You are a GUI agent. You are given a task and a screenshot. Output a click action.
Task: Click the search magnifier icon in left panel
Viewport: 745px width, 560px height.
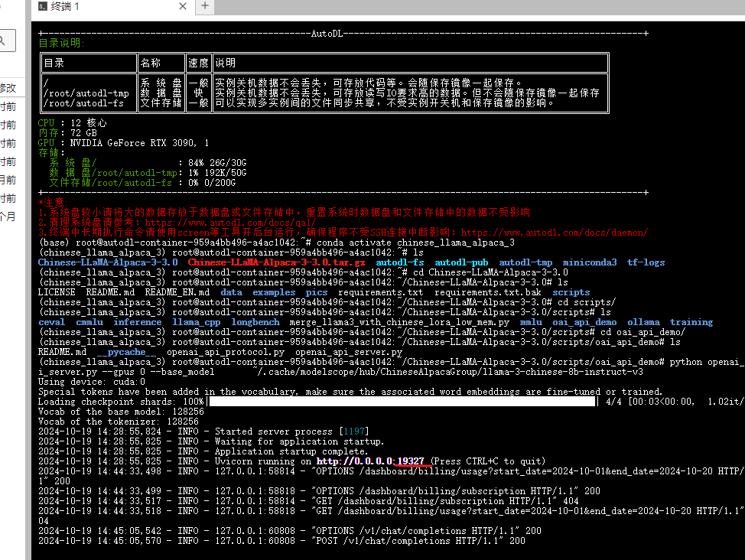[4, 41]
